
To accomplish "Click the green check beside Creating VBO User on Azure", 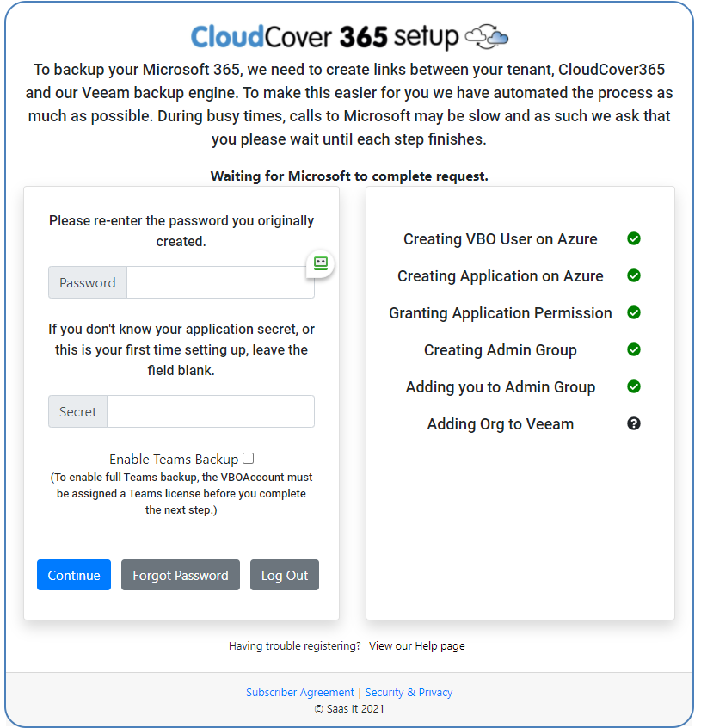I will 633,238.
